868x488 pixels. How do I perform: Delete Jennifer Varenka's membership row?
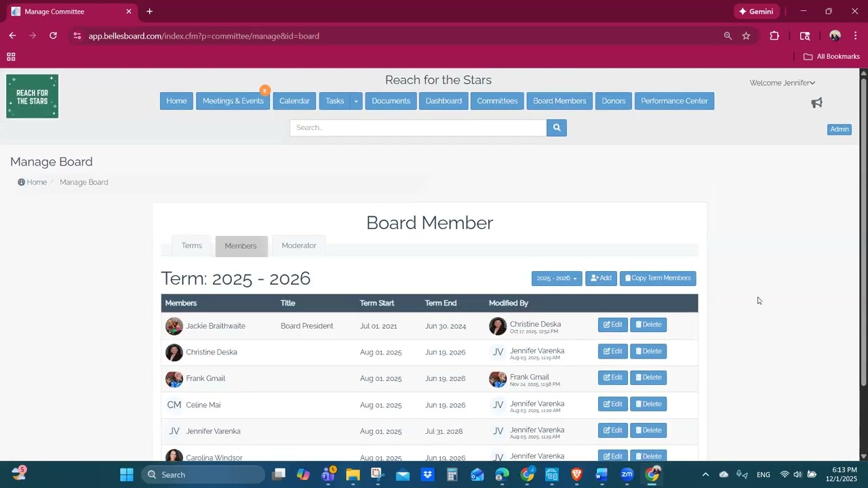648,430
